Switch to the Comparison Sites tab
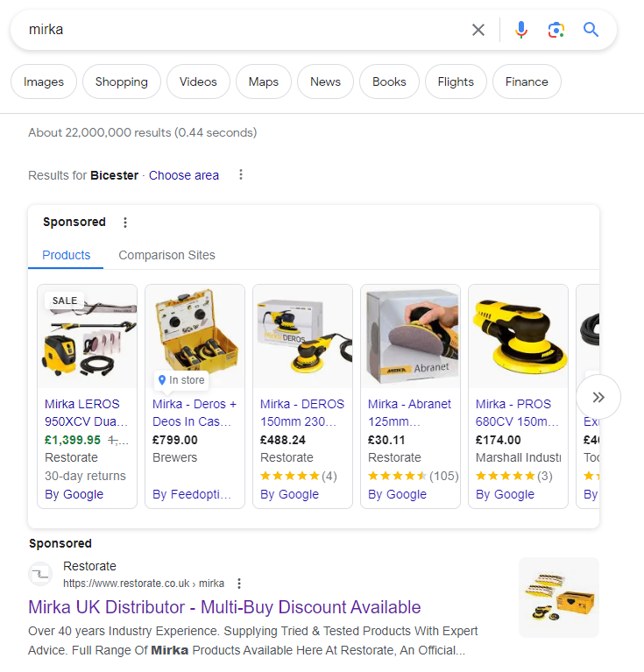 [166, 255]
